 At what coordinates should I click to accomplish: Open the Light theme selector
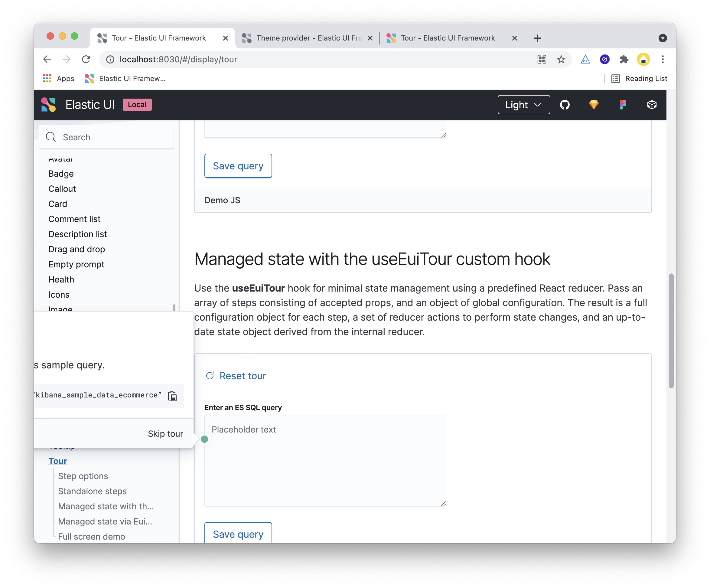(x=523, y=105)
